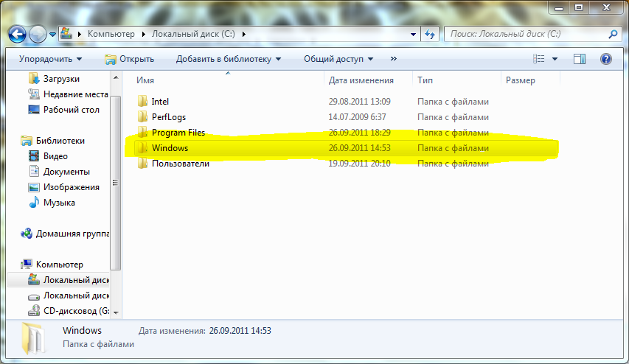This screenshot has height=364, width=629.
Task: Click the refresh button beside address bar
Action: coord(431,34)
